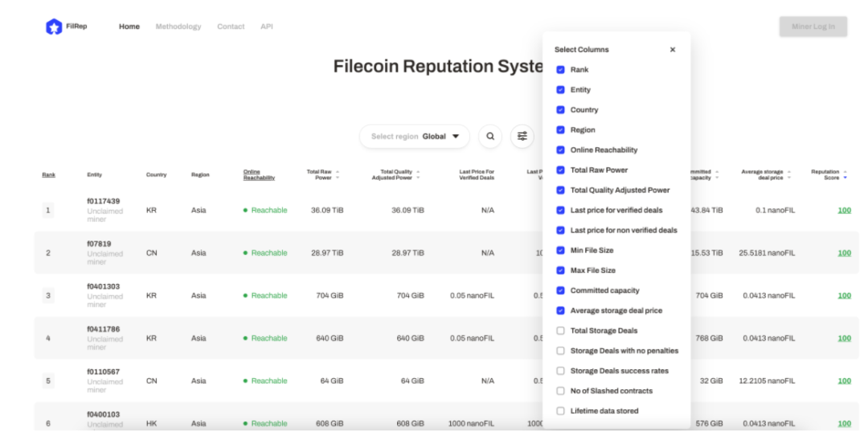Open the Methodology nav item

tap(178, 27)
